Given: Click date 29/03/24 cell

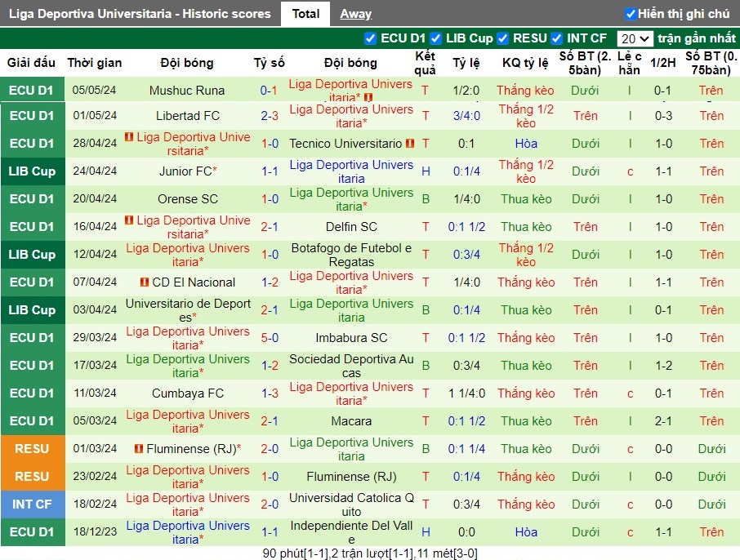Looking at the screenshot, I should pyautogui.click(x=95, y=338).
